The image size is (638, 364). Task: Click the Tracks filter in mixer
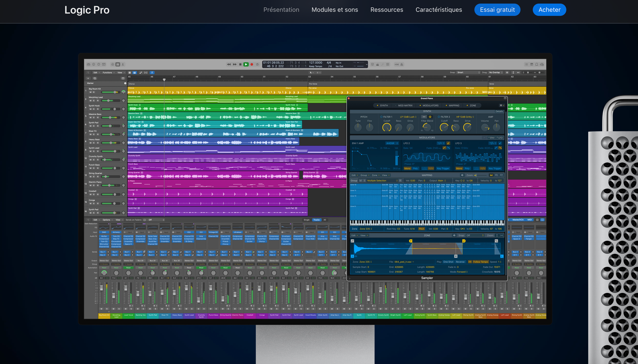pos(316,220)
